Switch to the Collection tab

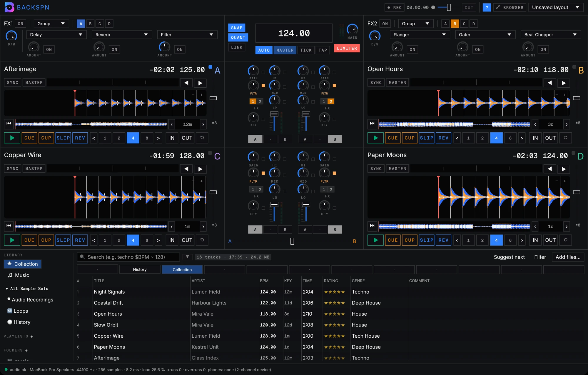[x=182, y=269]
